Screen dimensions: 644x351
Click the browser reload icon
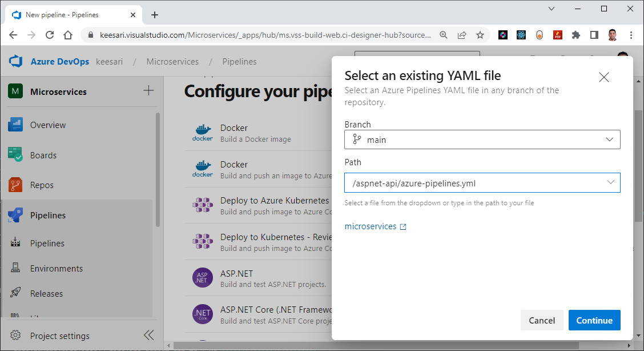pos(50,35)
